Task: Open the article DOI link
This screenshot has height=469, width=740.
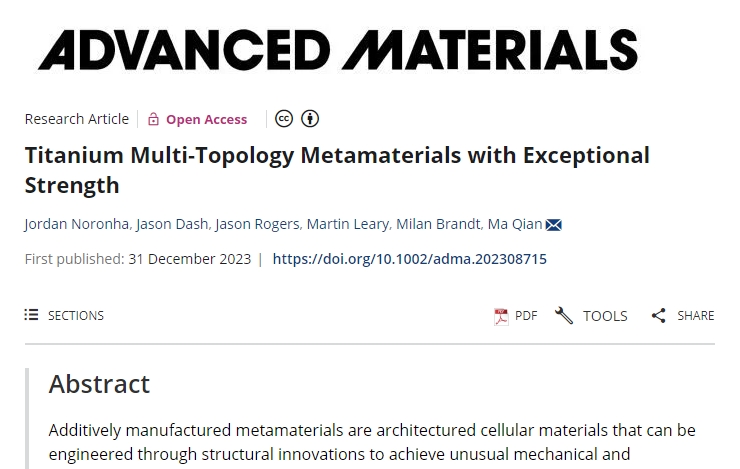Action: 410,259
